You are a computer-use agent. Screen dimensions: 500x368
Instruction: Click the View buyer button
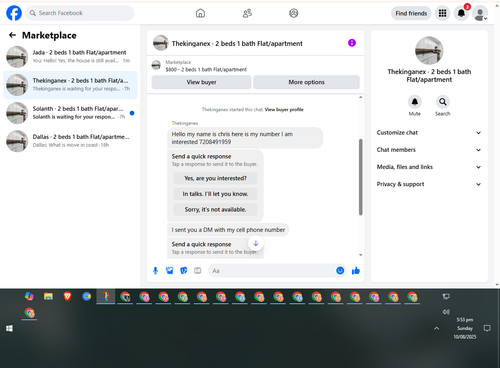[201, 82]
